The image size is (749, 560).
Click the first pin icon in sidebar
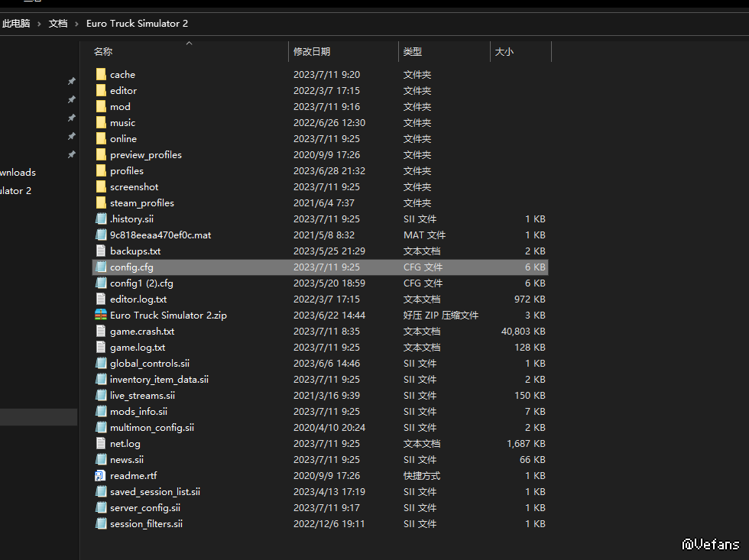coord(72,81)
